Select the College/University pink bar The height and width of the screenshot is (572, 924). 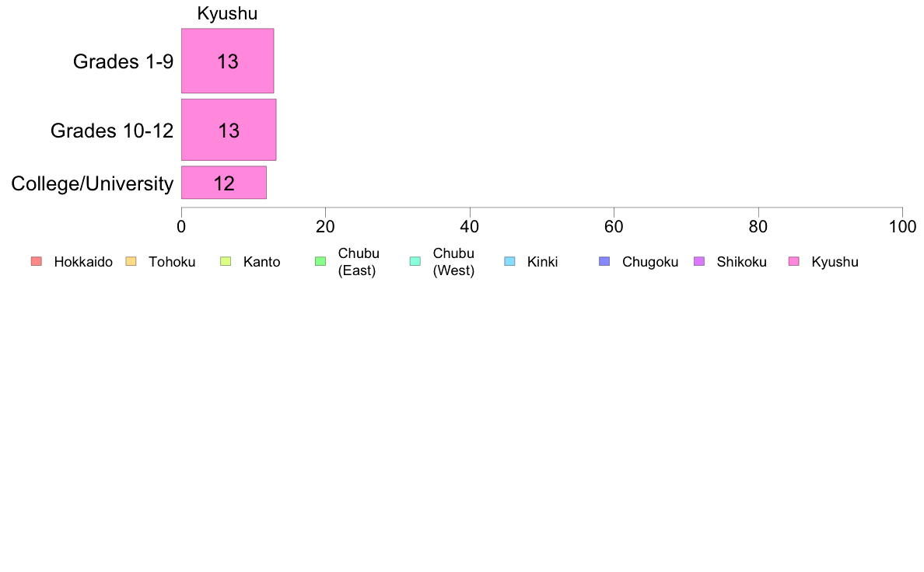pos(224,183)
